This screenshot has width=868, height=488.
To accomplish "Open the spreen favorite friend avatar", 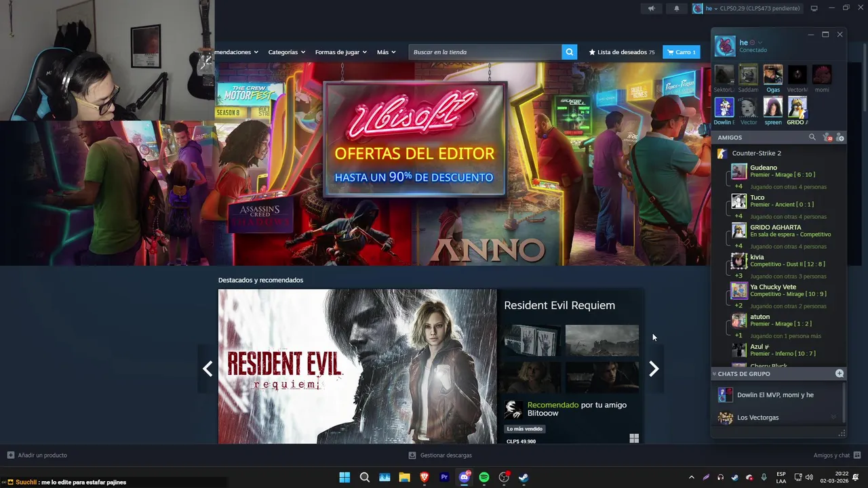I will point(773,107).
